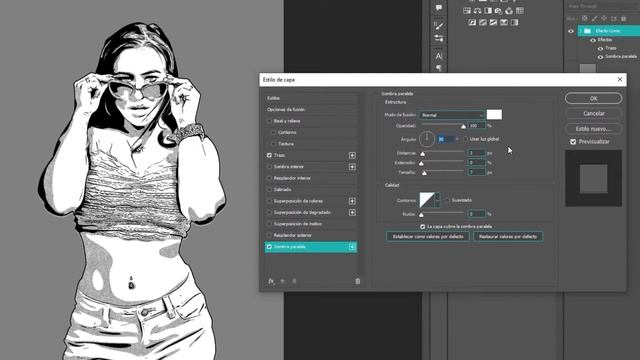This screenshot has height=360, width=640.
Task: Open the Brush Settings panel icon
Action: coord(439,26)
